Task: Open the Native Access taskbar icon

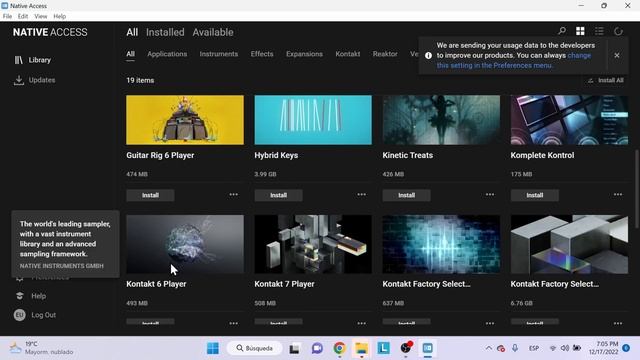Action: (427, 348)
